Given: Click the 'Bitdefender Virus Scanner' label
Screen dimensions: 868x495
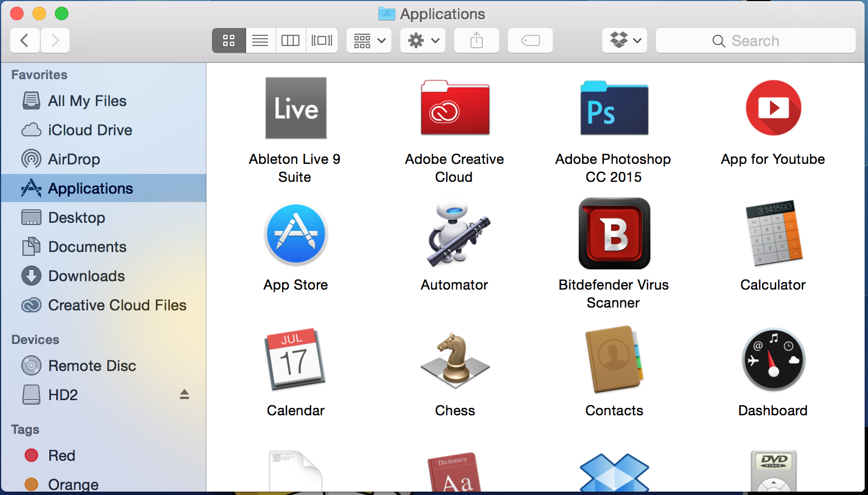Looking at the screenshot, I should tap(613, 294).
